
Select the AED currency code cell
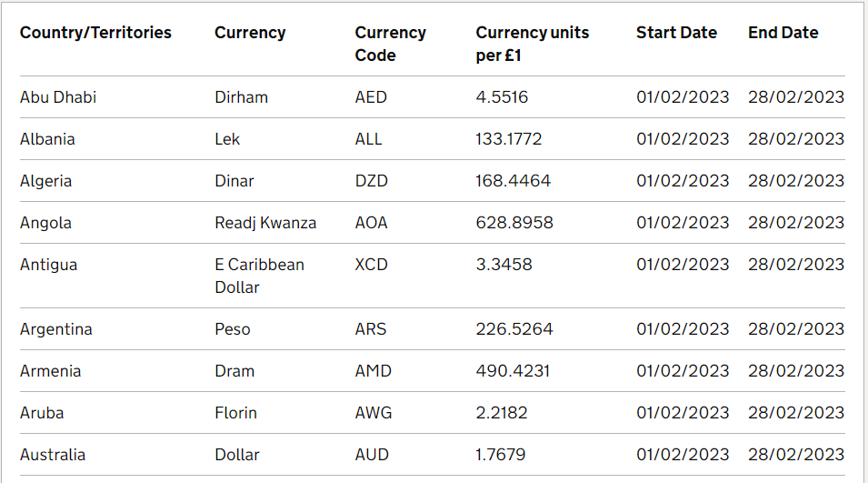371,97
